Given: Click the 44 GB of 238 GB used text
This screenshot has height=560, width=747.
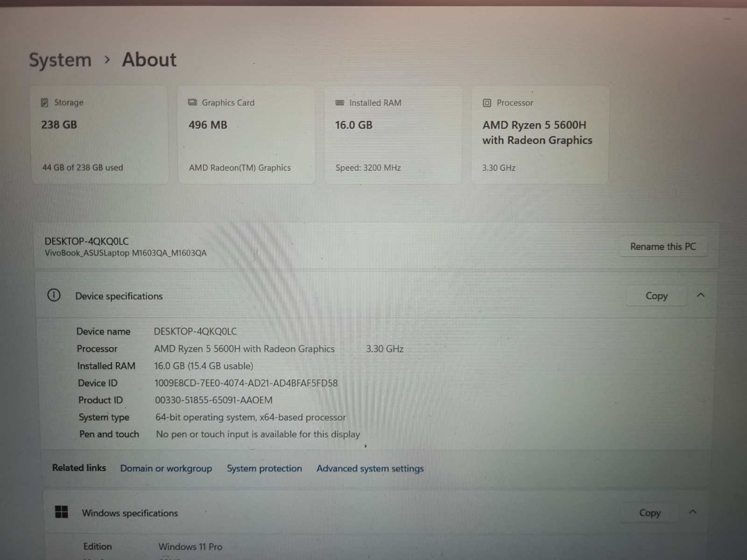Looking at the screenshot, I should point(83,168).
